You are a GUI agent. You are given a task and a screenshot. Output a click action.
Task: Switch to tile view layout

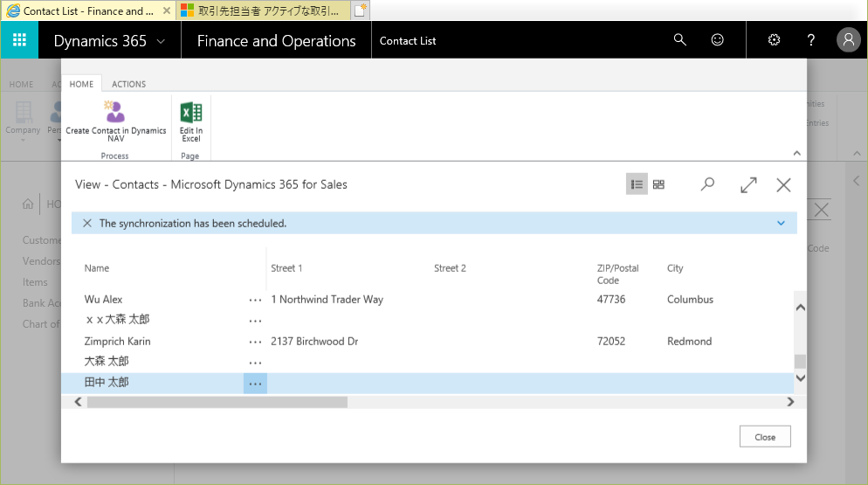658,184
